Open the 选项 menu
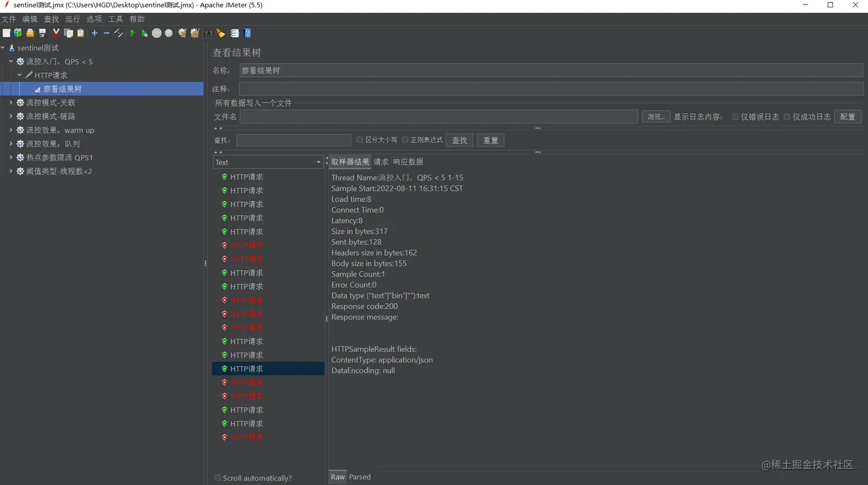The image size is (868, 485). pyautogui.click(x=94, y=19)
